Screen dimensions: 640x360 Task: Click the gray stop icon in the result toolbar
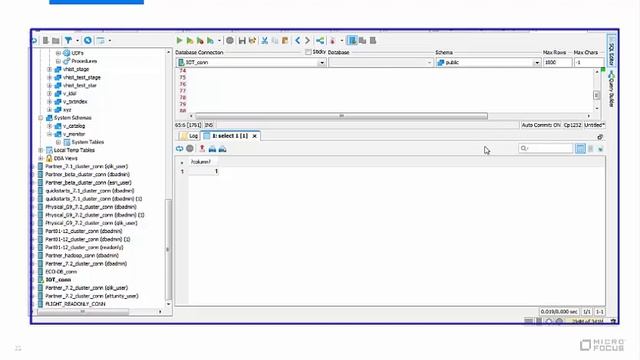(190, 149)
